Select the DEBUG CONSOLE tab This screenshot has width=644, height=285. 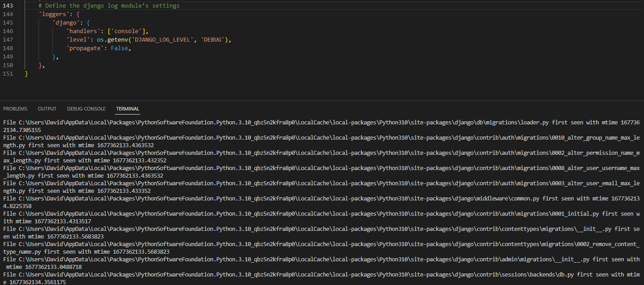(x=86, y=109)
